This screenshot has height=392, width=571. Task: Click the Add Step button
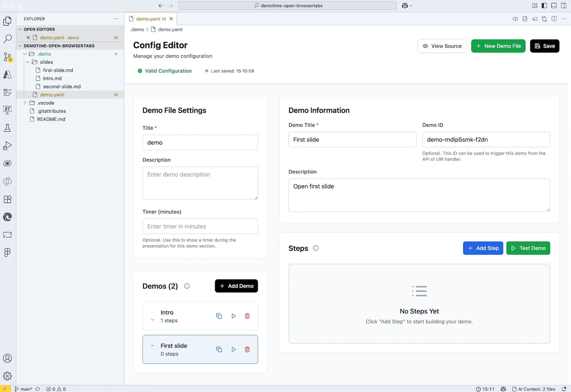coord(483,248)
